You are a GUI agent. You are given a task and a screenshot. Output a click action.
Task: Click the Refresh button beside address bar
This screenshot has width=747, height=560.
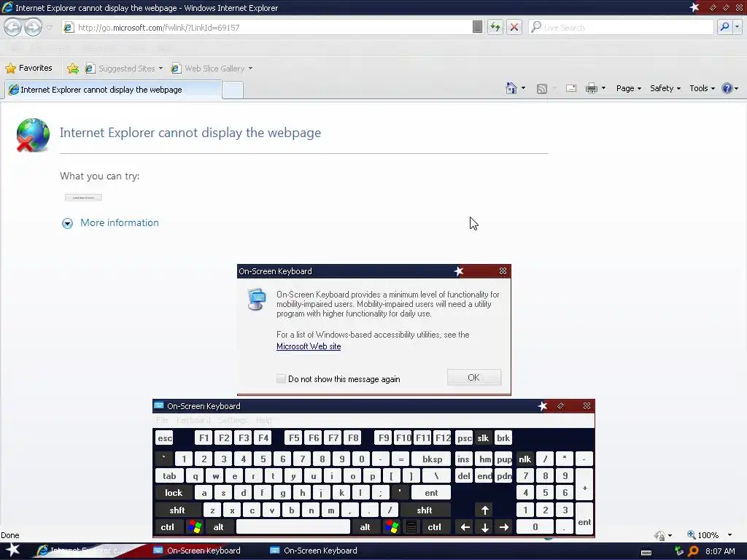[495, 27]
